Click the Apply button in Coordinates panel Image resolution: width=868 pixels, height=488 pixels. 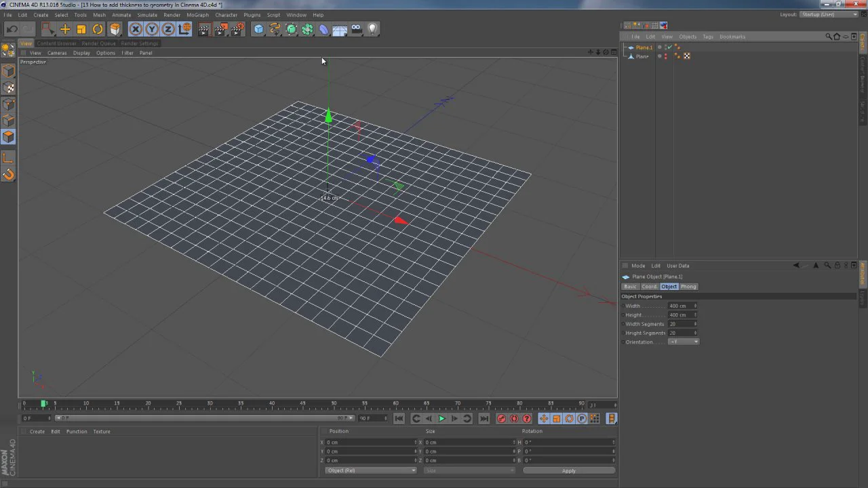pyautogui.click(x=569, y=470)
